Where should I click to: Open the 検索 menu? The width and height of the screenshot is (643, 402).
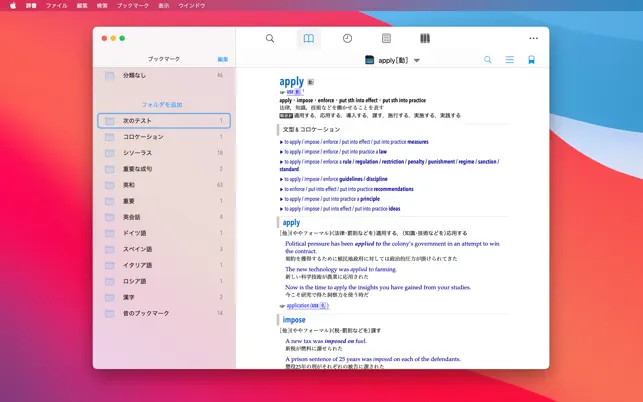(102, 6)
